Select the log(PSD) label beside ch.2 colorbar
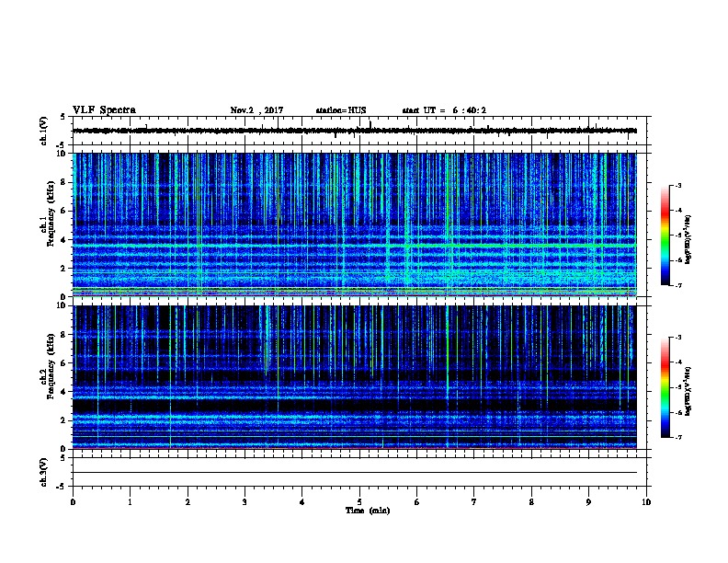This screenshot has width=728, height=563. pos(688,391)
